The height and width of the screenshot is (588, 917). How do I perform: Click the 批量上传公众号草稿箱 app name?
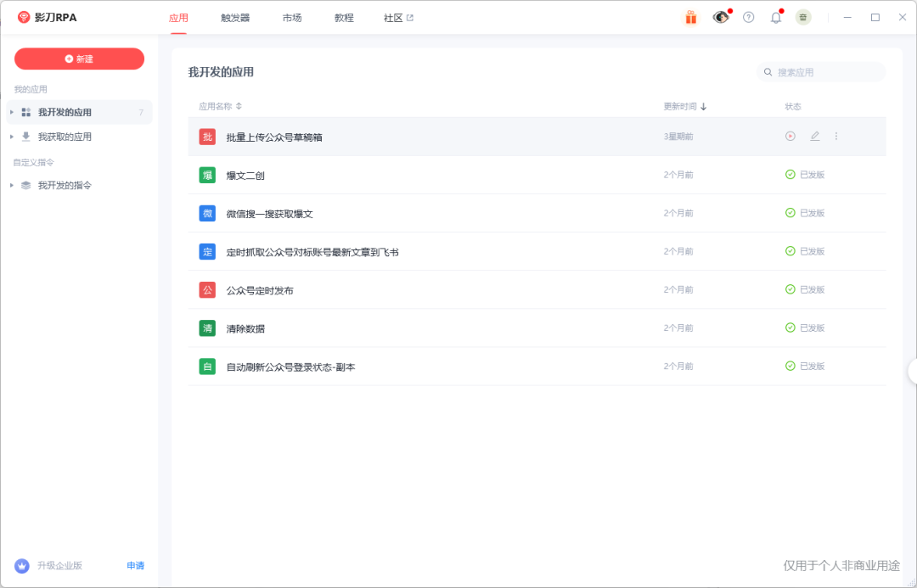click(274, 137)
